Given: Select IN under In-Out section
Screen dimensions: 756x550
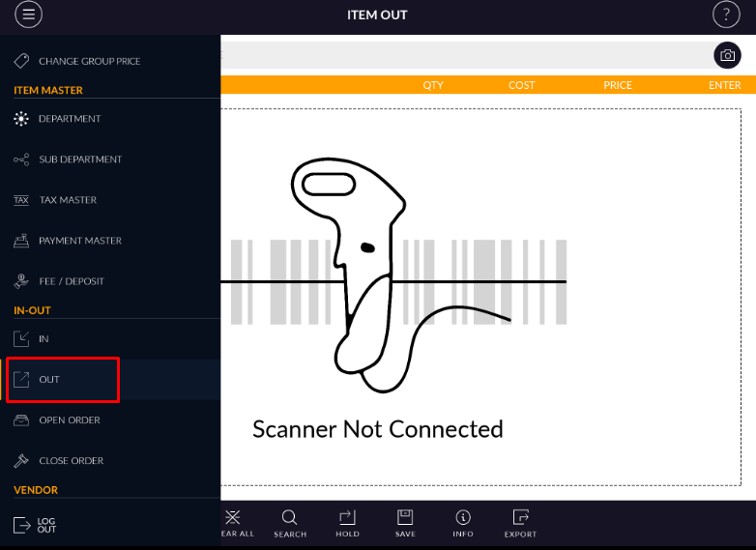Looking at the screenshot, I should (44, 339).
